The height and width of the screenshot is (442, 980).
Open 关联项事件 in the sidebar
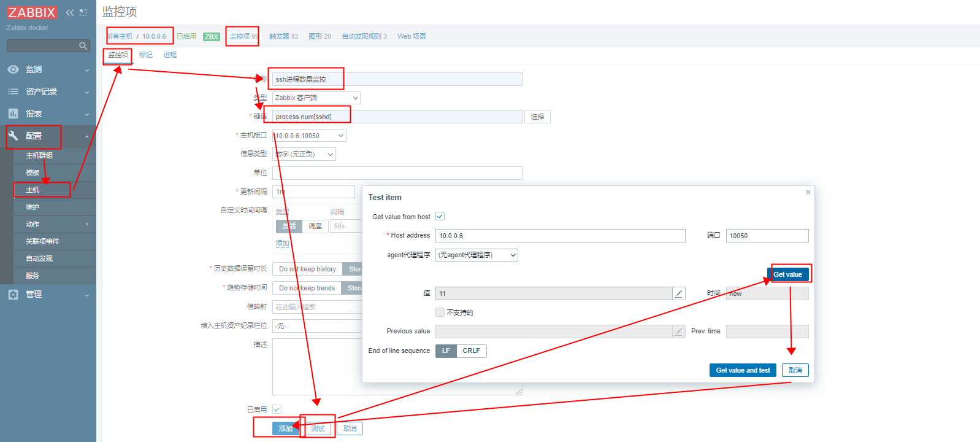click(x=55, y=241)
